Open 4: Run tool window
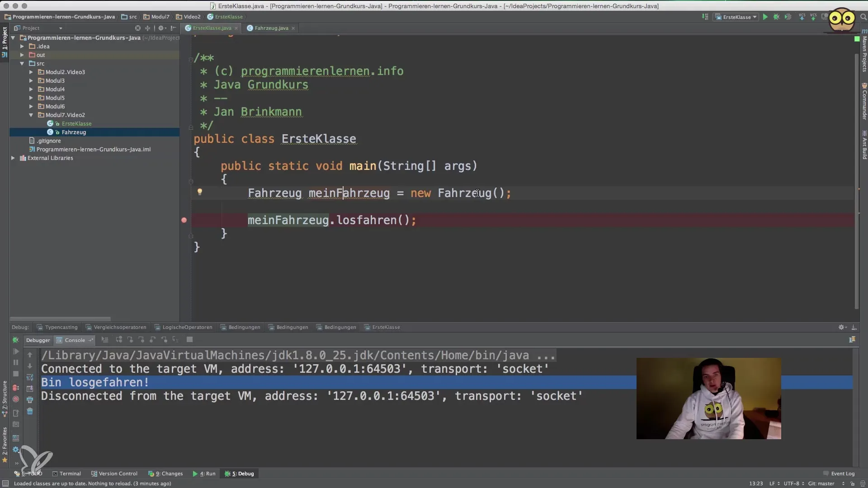The height and width of the screenshot is (488, 868). coord(204,474)
